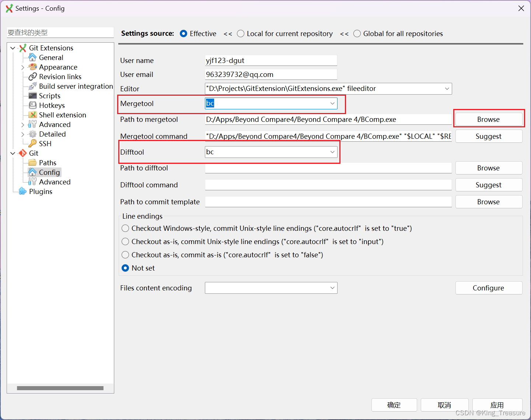Open the Plugins settings page

click(x=41, y=191)
